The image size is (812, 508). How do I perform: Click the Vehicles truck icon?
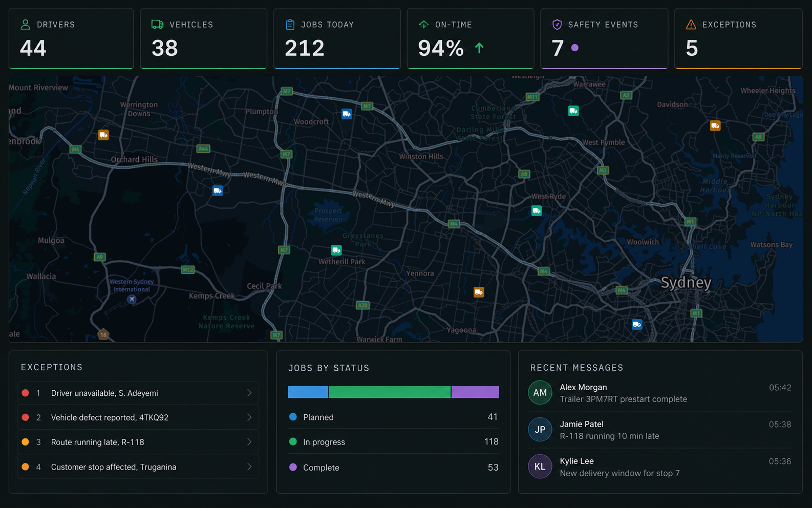coord(158,24)
